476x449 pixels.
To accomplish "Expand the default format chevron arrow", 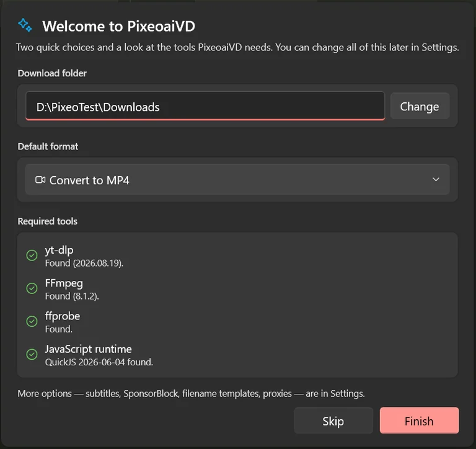I will click(436, 180).
